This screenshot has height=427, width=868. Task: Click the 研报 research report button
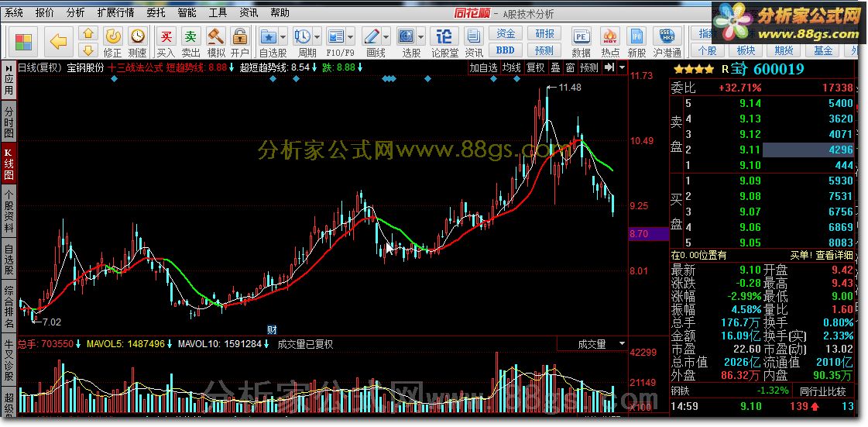(x=544, y=34)
